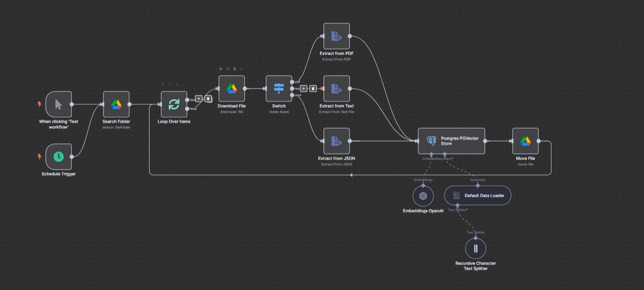Delete the Loop Over Items done connection
644x290 pixels.
[x=208, y=99]
